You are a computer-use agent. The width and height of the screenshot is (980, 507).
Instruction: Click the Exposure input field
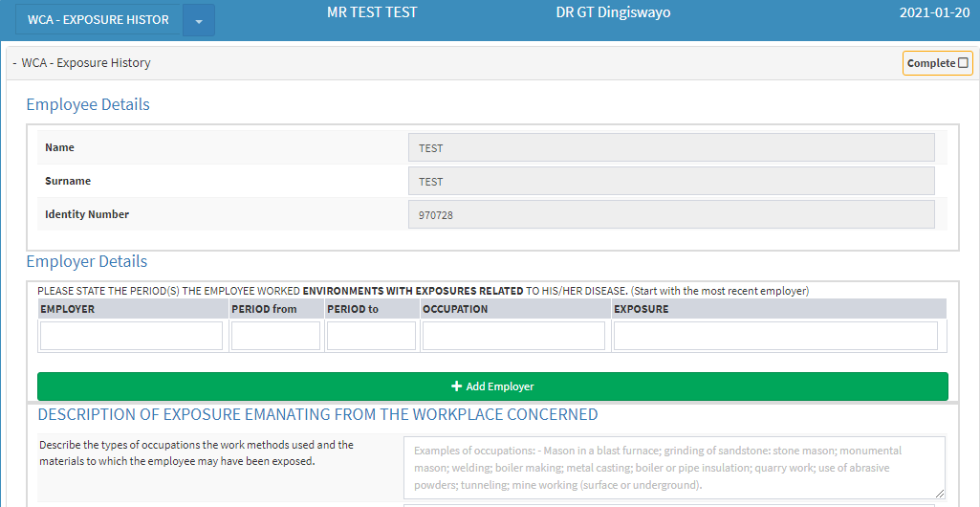click(775, 336)
